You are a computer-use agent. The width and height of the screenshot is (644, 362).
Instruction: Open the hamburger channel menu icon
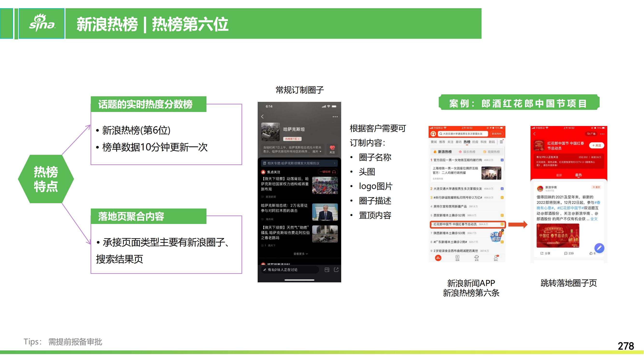click(501, 142)
